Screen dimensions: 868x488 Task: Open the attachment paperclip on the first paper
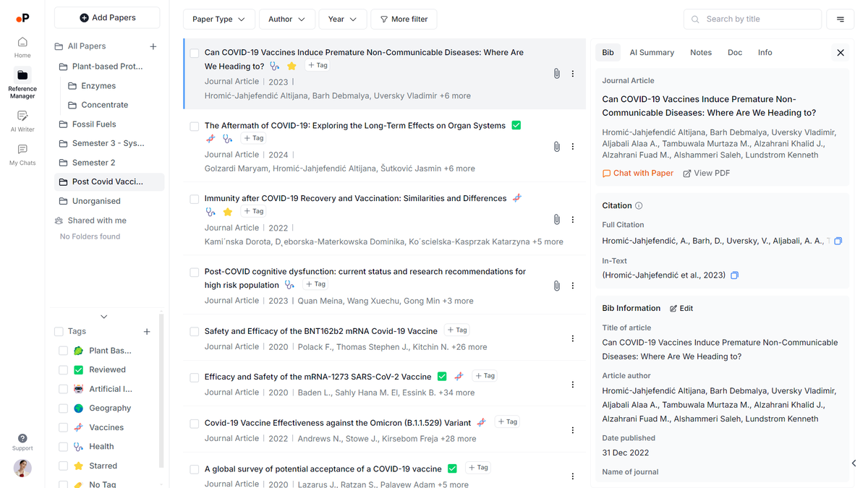tap(556, 73)
